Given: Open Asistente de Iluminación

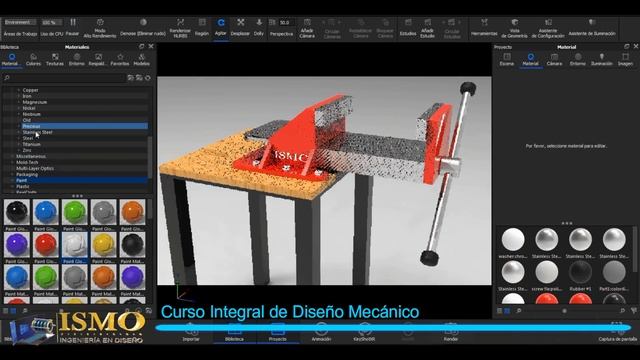Looking at the screenshot, I should coord(592,28).
